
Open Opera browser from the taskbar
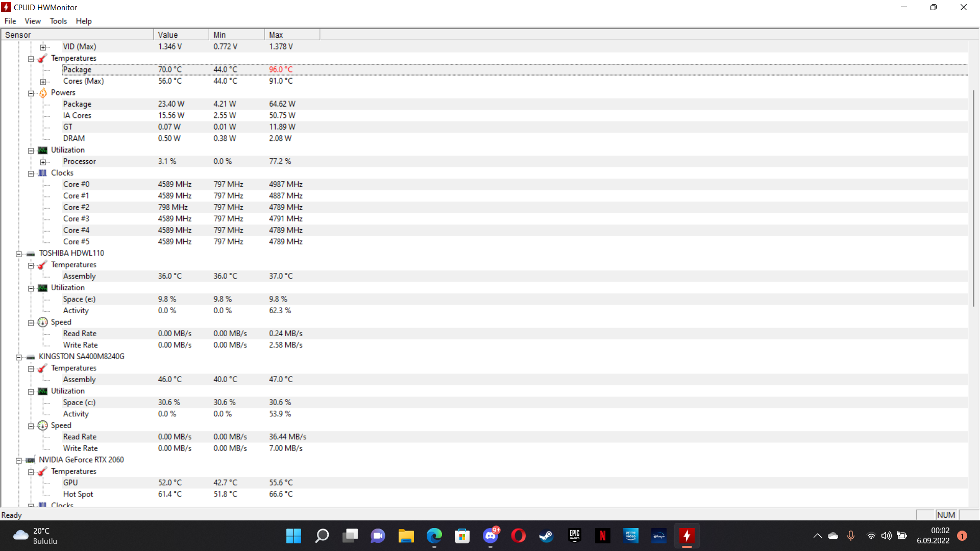519,536
